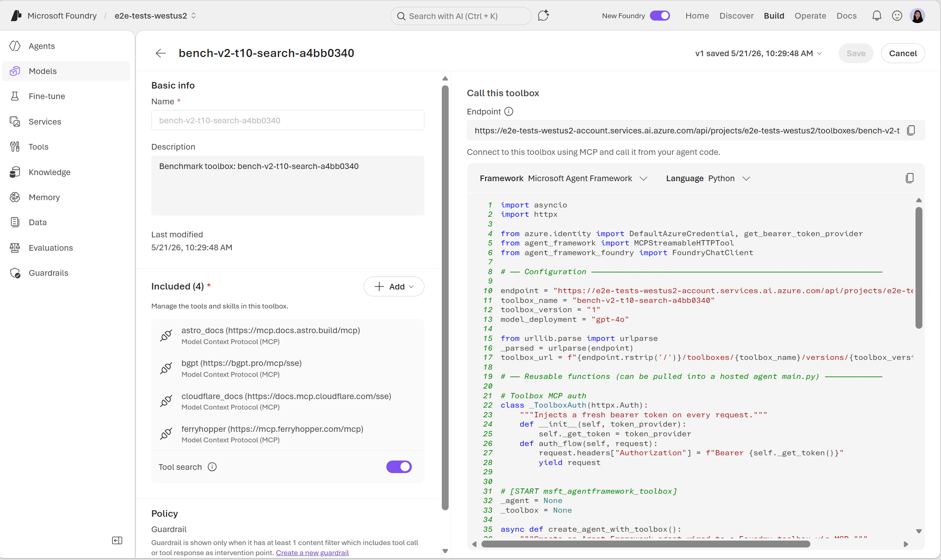Screen dimensions: 941x560
Task: Click the Data sidebar icon
Action: click(15, 222)
